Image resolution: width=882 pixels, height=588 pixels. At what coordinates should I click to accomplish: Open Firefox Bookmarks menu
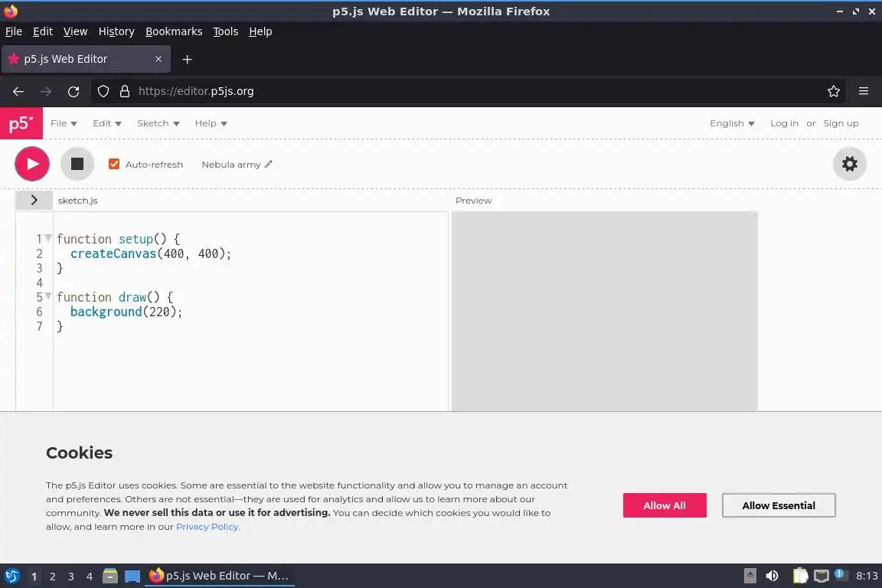174,31
